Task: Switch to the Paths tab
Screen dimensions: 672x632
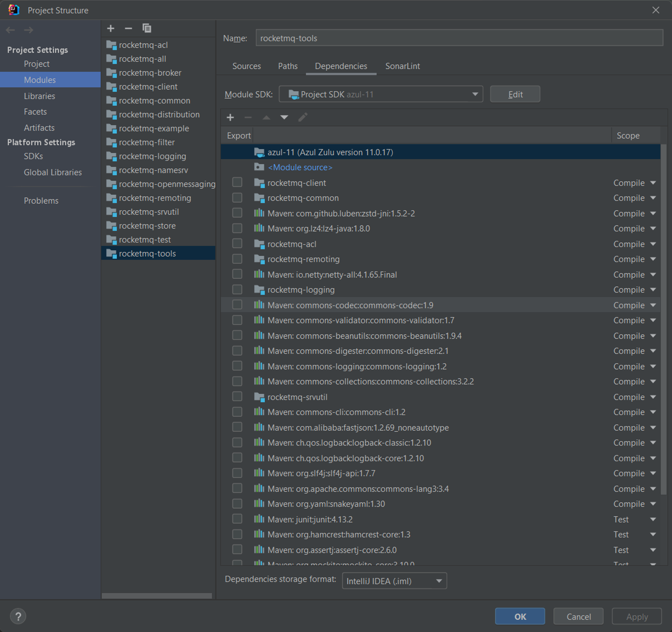Action: 288,66
